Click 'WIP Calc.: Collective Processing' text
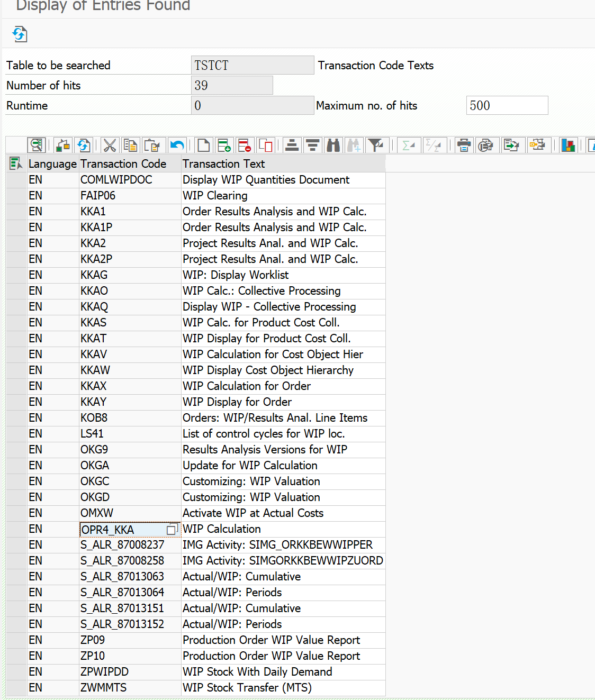Image resolution: width=595 pixels, height=700 pixels. (262, 291)
